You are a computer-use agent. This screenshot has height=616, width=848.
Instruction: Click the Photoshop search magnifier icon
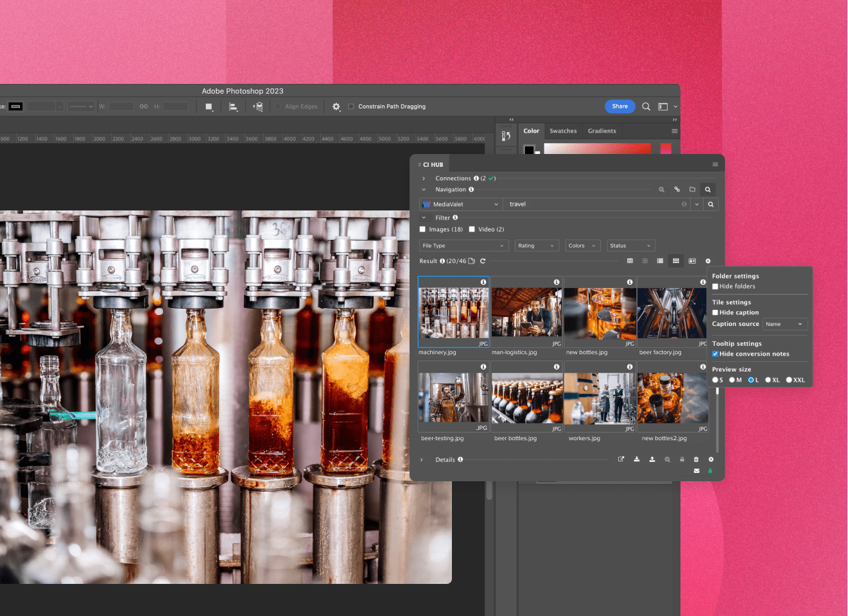click(646, 107)
